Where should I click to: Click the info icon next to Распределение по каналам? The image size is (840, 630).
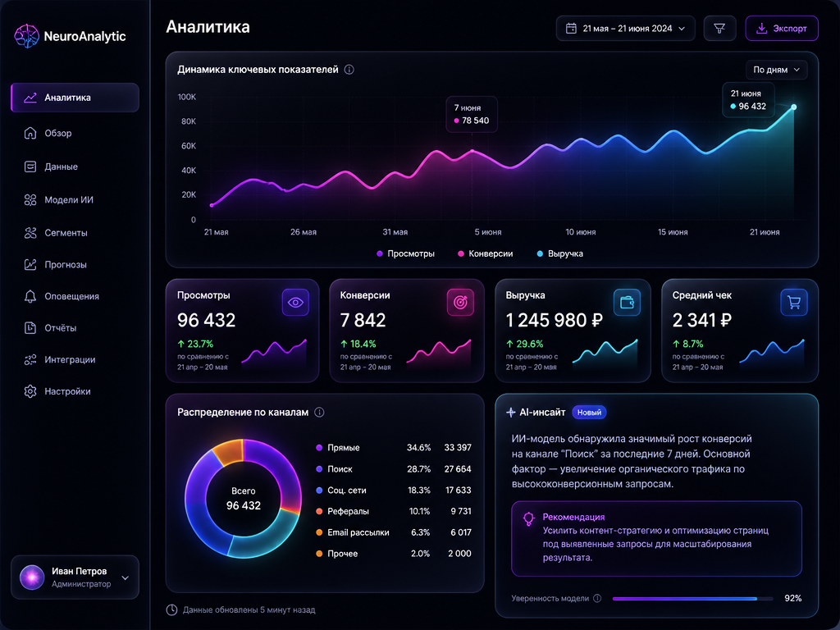point(319,412)
